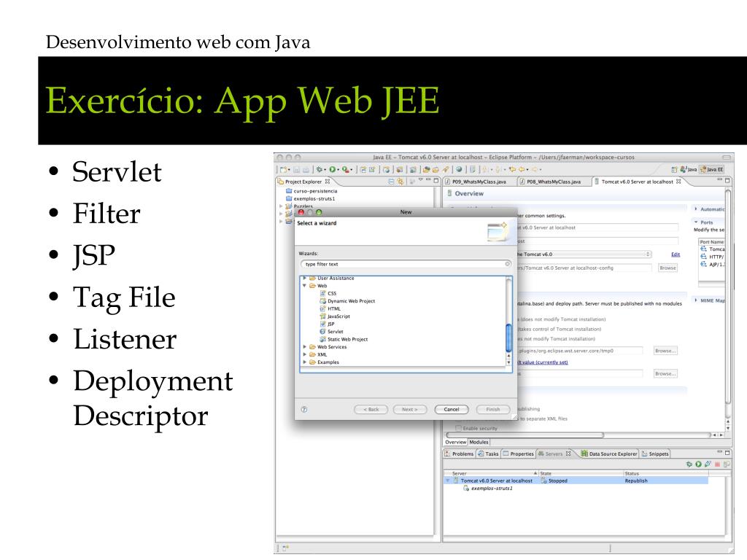Screen dimensions: 747x560
Task: Click Link with Editor in Project Explorer
Action: 400,182
